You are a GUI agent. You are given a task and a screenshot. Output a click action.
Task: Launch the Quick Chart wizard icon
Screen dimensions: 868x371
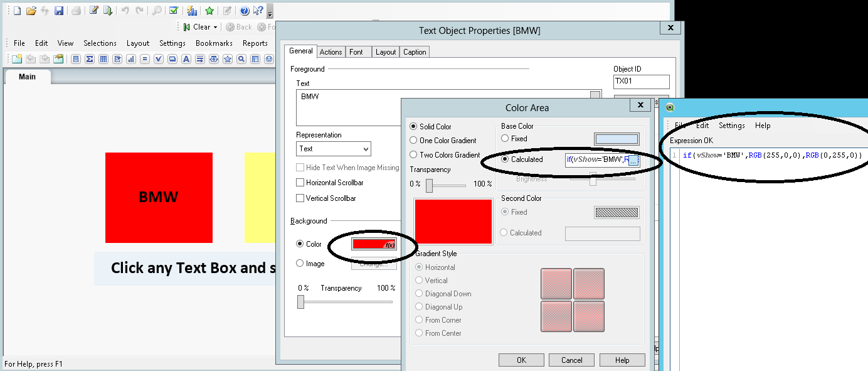point(192,11)
